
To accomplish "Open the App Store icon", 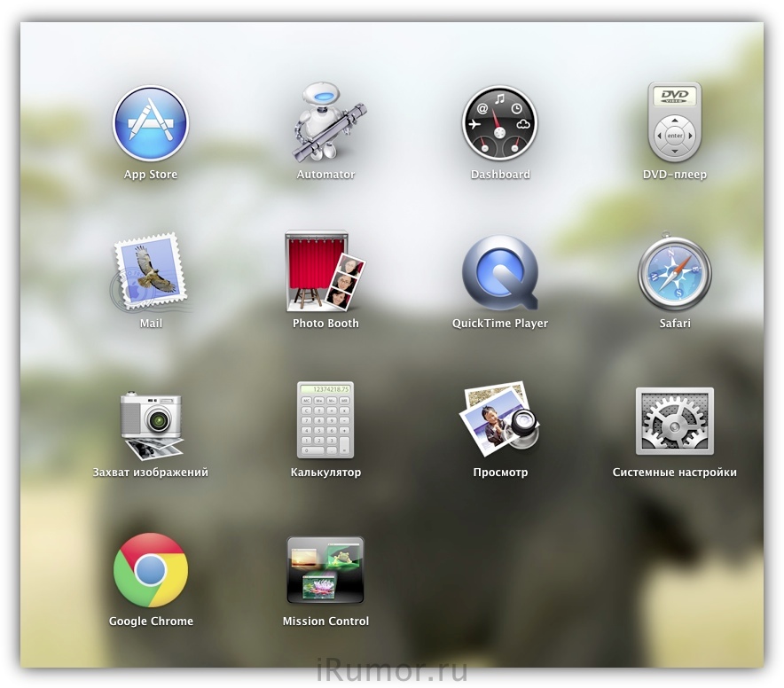I will 151,123.
